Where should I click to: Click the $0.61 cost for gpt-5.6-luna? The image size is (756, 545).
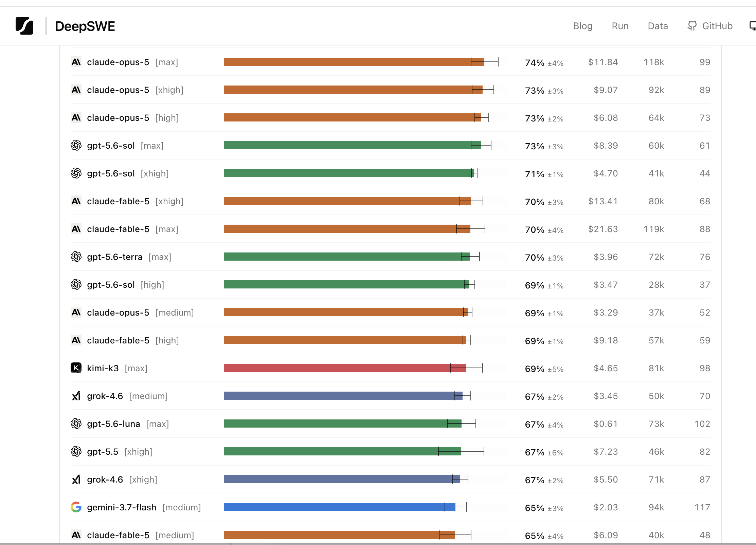coord(606,424)
